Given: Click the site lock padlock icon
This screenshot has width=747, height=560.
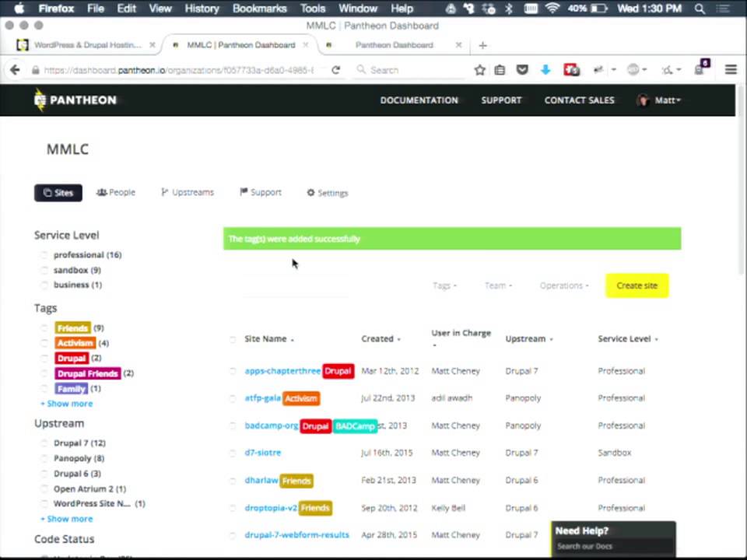Looking at the screenshot, I should (35, 70).
